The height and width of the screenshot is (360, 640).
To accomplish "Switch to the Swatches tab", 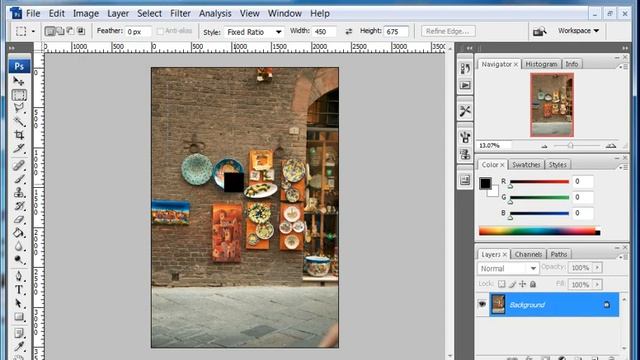I will (526, 164).
